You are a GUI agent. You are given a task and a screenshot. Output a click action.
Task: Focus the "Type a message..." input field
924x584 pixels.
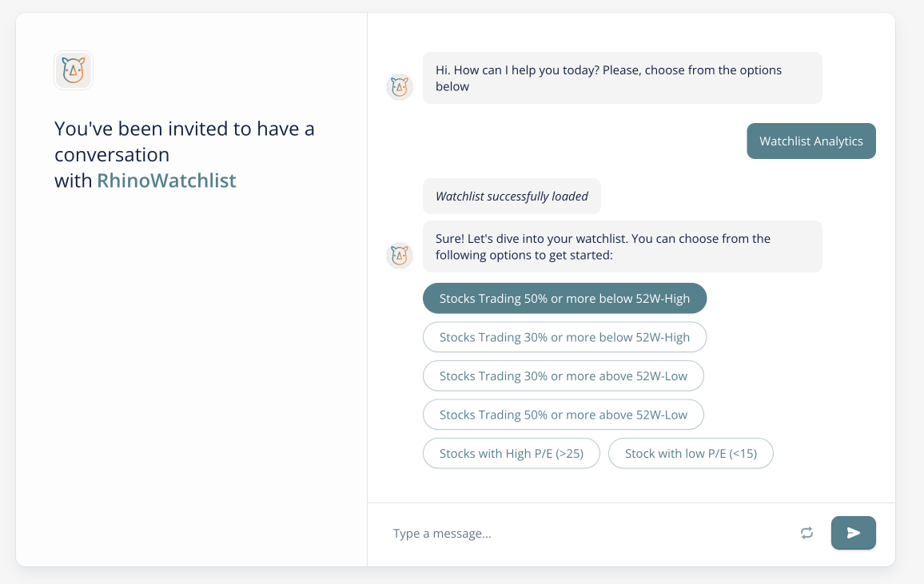(x=583, y=533)
